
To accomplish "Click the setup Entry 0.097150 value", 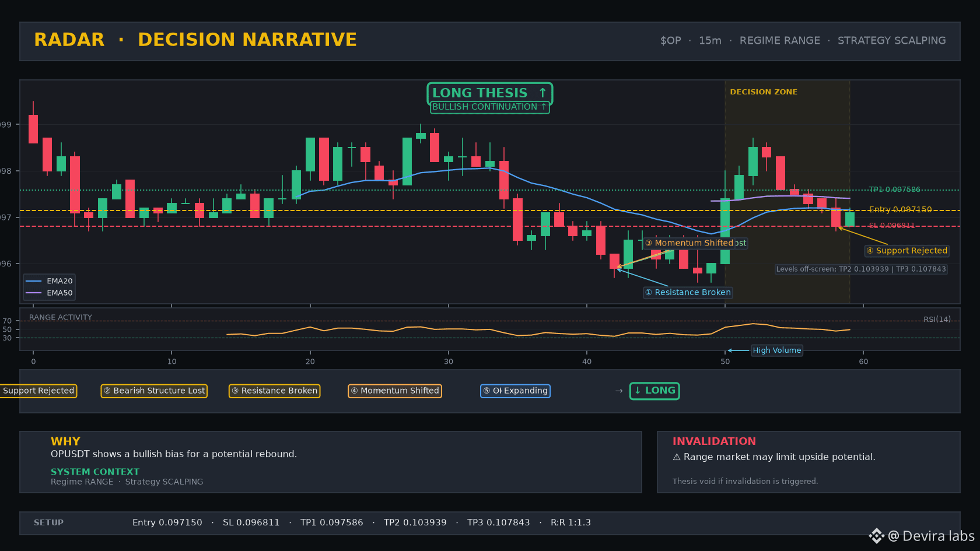I will coord(167,522).
